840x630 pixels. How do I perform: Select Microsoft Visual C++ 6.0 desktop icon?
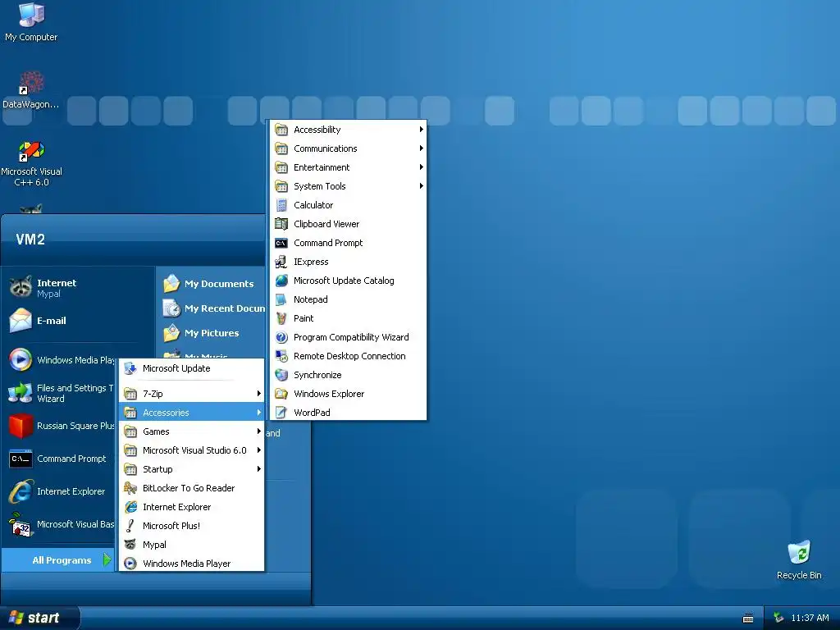pyautogui.click(x=31, y=164)
